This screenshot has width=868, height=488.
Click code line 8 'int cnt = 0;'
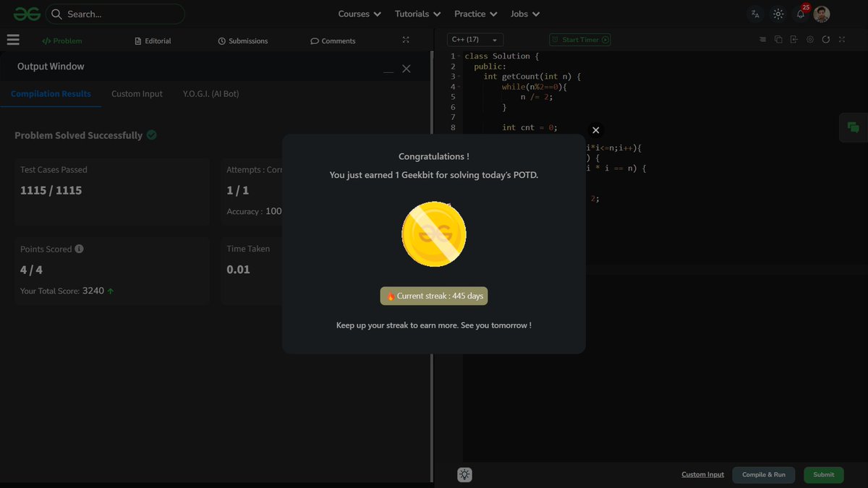point(529,127)
